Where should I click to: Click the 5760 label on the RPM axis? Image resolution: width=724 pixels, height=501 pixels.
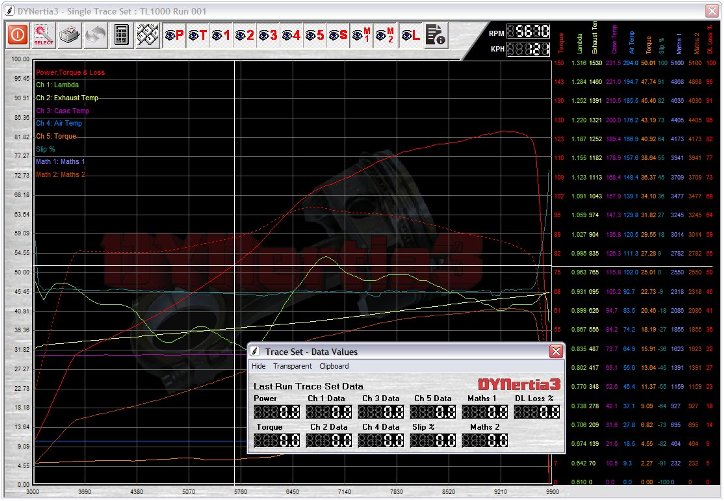(241, 492)
